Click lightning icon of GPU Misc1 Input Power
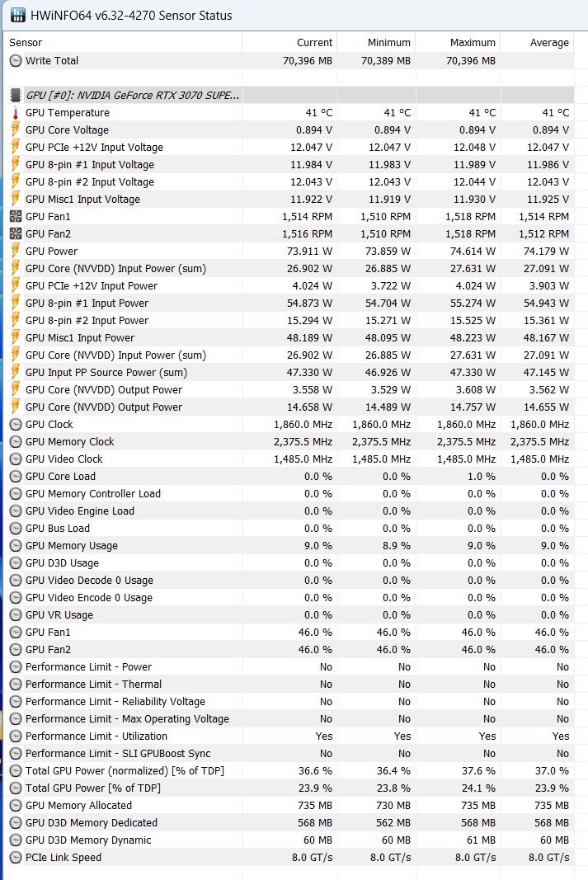 pyautogui.click(x=16, y=338)
